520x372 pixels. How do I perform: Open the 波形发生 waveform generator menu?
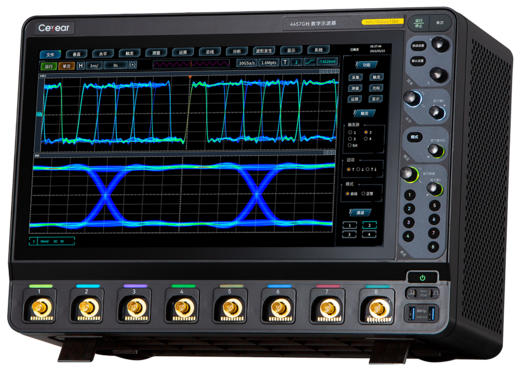(264, 51)
